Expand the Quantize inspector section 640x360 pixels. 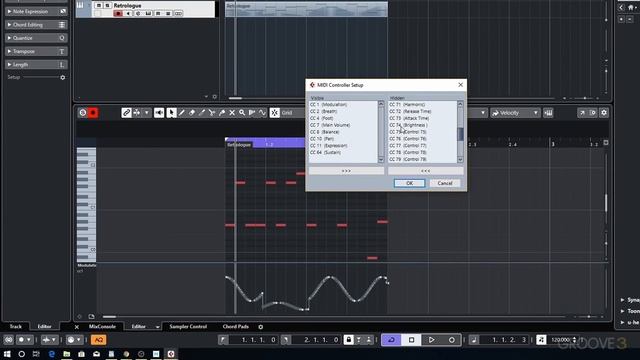(x=36, y=38)
